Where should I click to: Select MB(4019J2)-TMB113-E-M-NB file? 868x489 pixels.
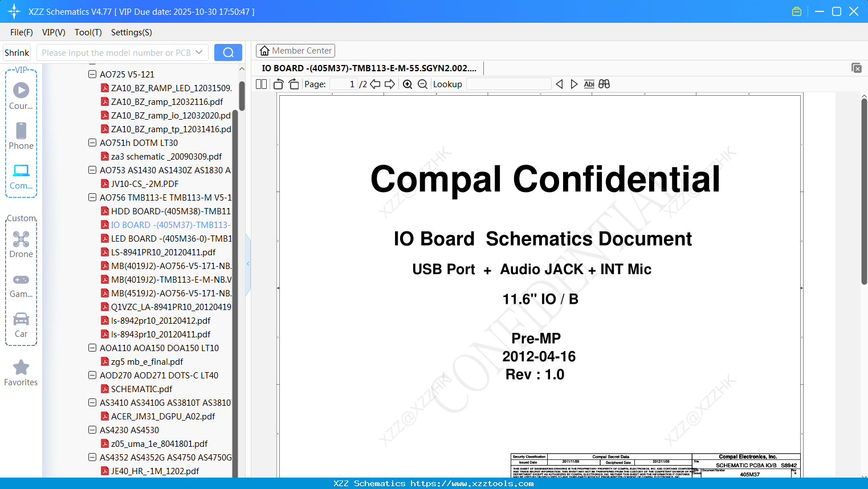tap(171, 279)
